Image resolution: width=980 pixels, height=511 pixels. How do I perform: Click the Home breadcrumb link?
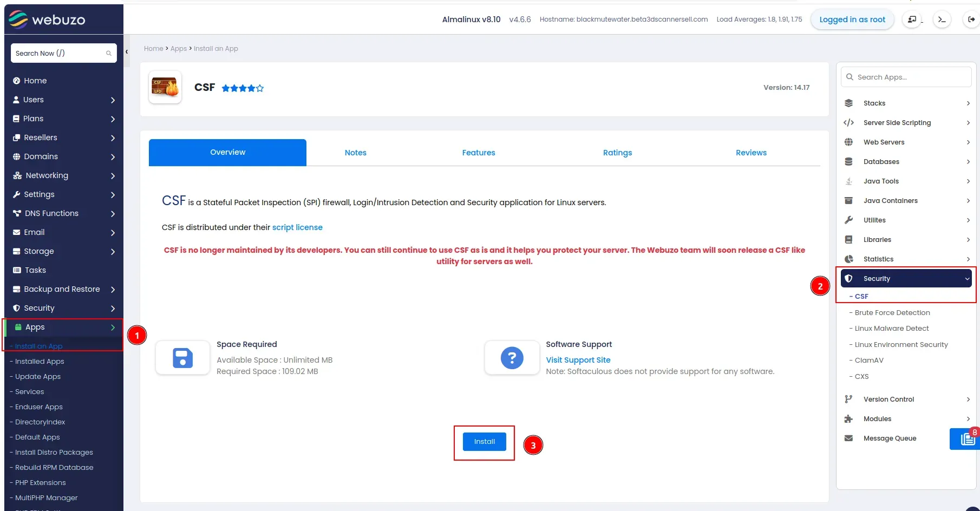pos(154,49)
